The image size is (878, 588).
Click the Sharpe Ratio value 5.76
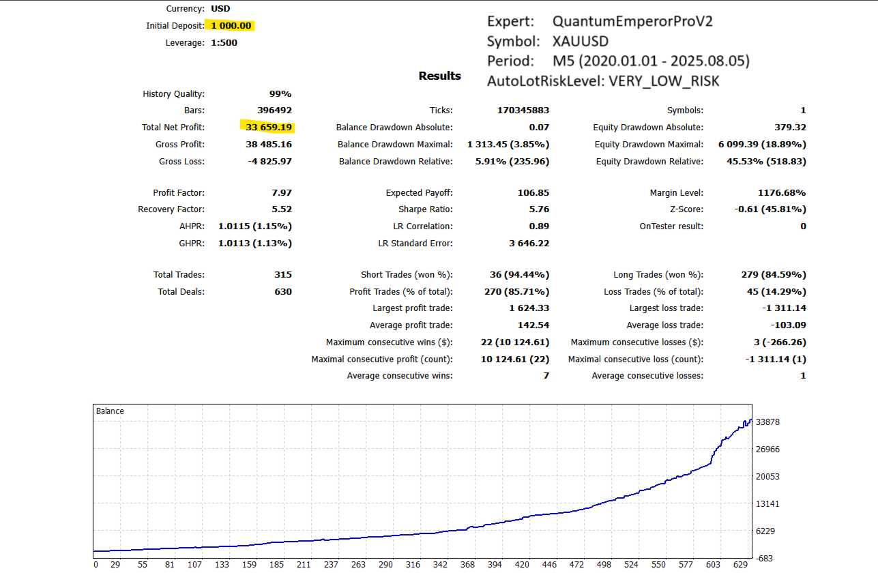tap(538, 209)
